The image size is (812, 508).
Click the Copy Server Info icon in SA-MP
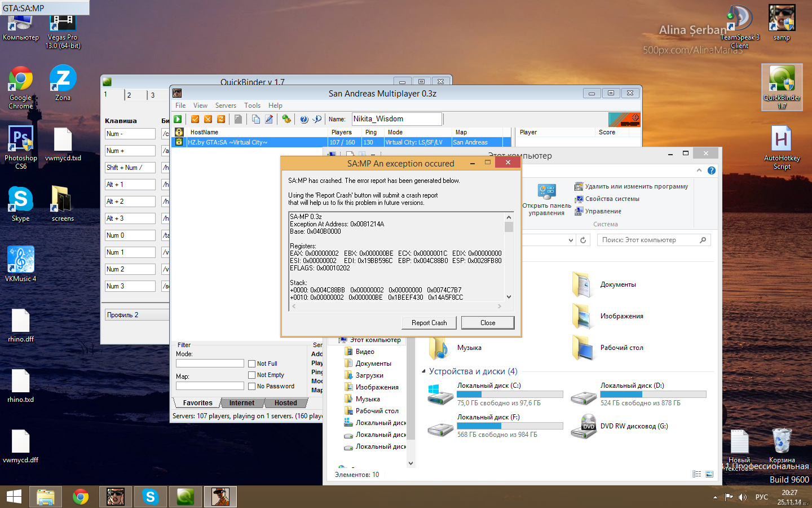(x=256, y=119)
